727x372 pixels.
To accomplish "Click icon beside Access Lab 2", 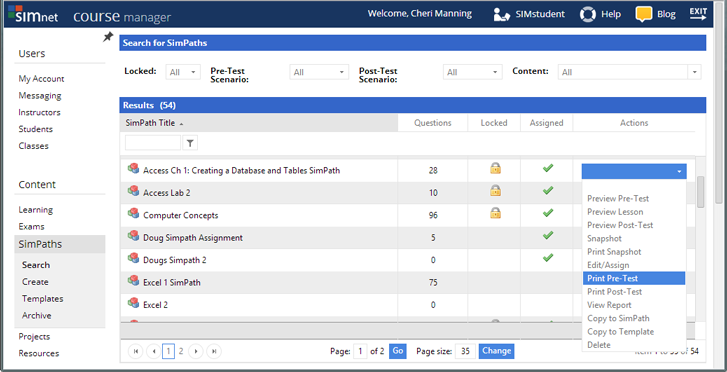I will click(x=134, y=192).
